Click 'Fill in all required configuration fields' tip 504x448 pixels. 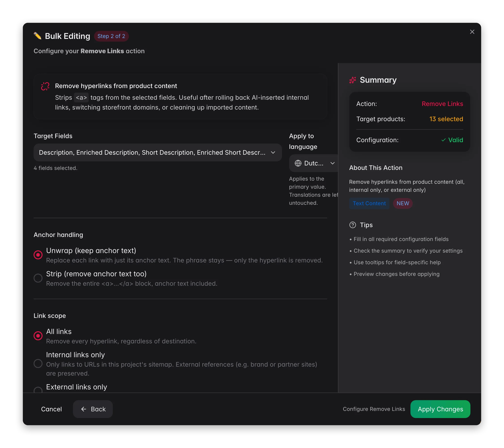pyautogui.click(x=401, y=239)
